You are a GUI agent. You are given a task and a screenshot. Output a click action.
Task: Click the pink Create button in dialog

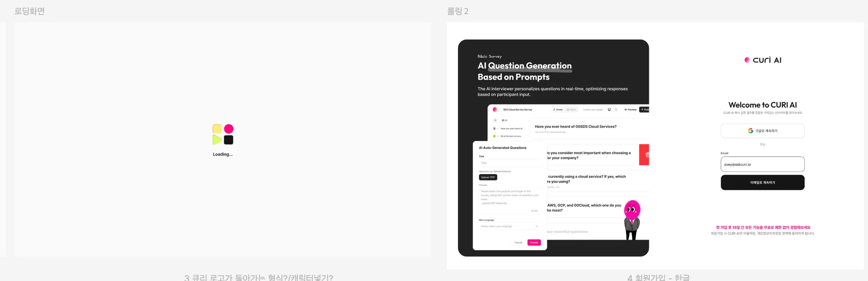(534, 242)
